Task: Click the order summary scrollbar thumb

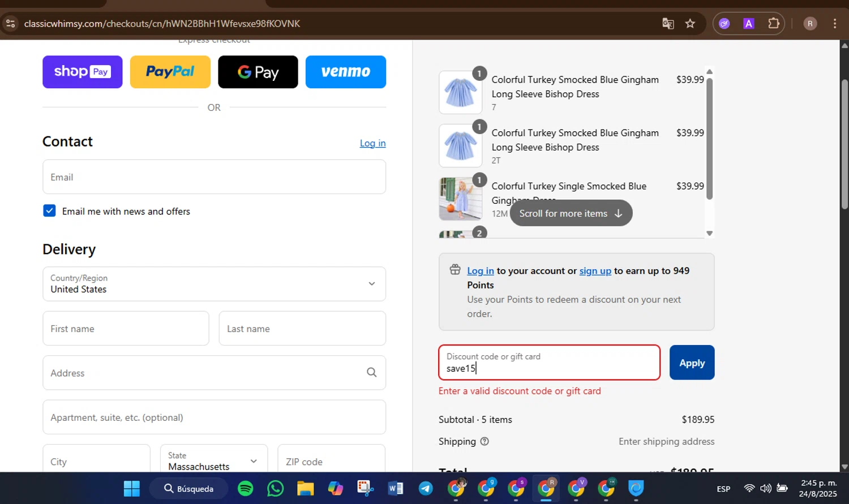Action: [709, 139]
